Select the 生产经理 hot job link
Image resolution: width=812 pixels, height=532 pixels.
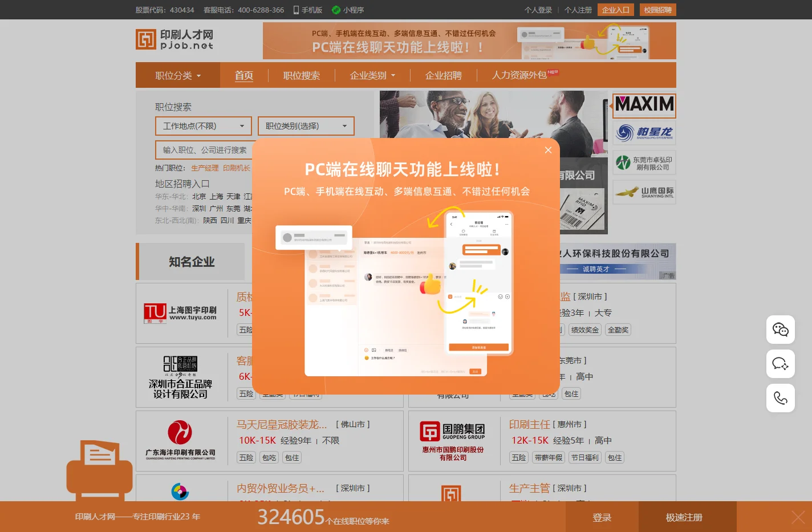coord(205,168)
